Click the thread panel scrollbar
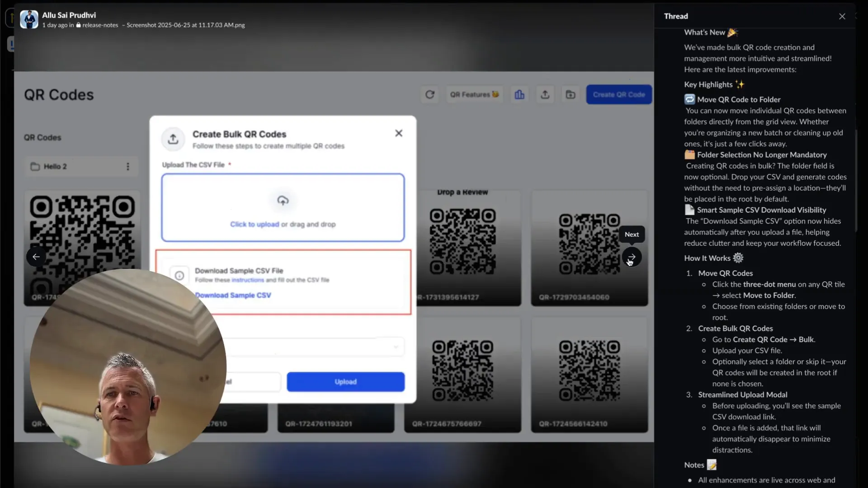The height and width of the screenshot is (488, 868). click(x=856, y=181)
